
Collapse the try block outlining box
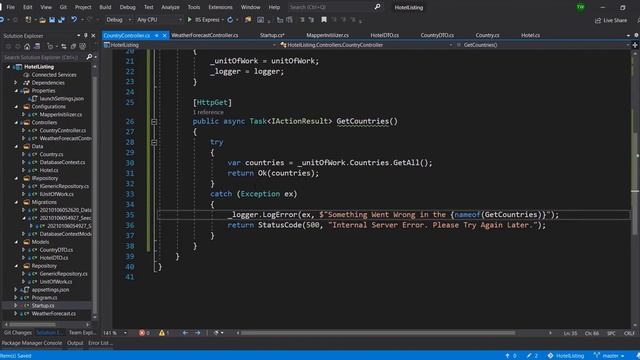pyautogui.click(x=154, y=142)
